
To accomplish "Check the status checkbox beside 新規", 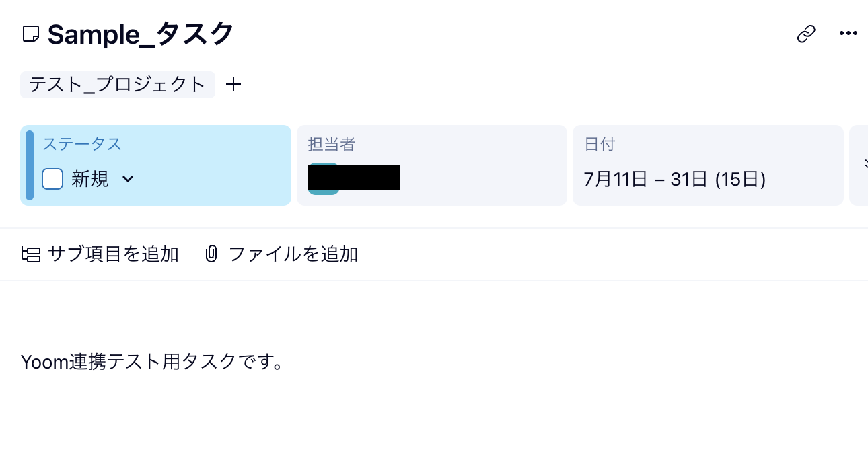I will (x=52, y=179).
